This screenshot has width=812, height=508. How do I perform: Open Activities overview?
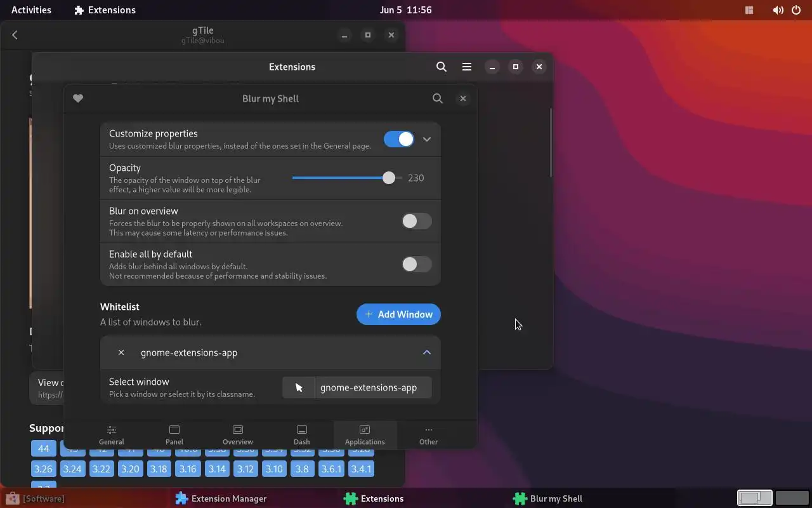tap(31, 10)
